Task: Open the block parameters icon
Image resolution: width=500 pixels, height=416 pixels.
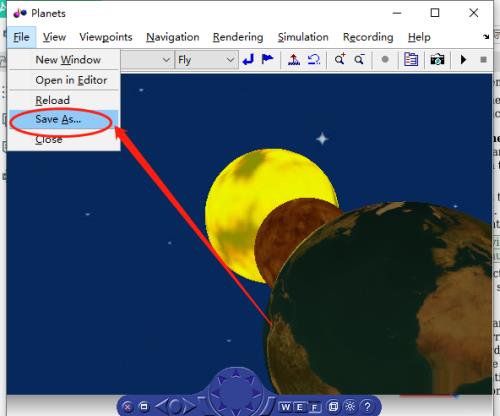Action: tap(411, 60)
